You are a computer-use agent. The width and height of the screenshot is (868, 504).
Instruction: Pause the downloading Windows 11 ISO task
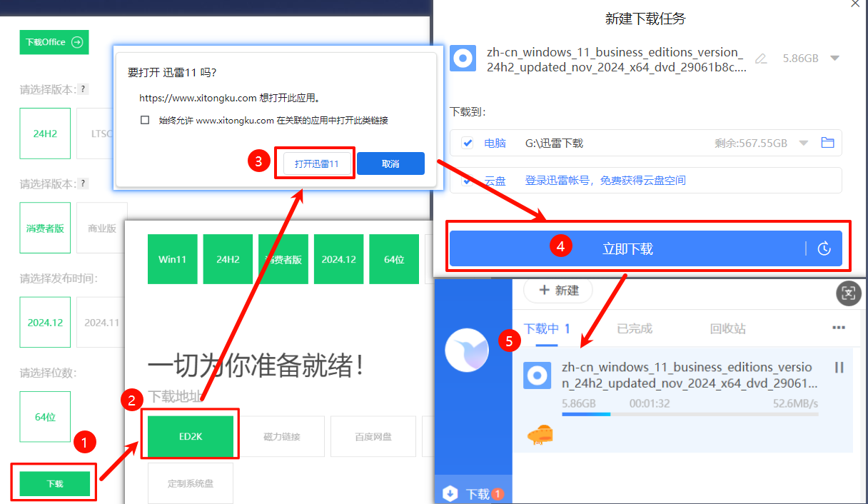[839, 367]
